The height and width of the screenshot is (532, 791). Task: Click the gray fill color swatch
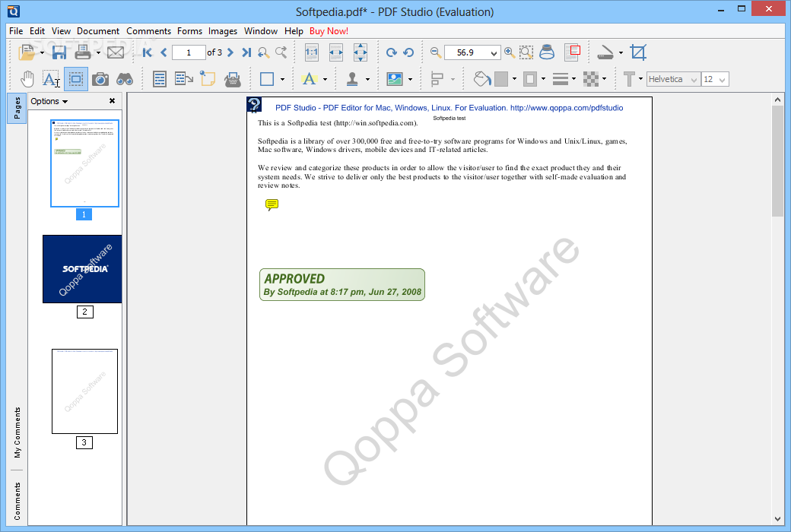coord(501,79)
